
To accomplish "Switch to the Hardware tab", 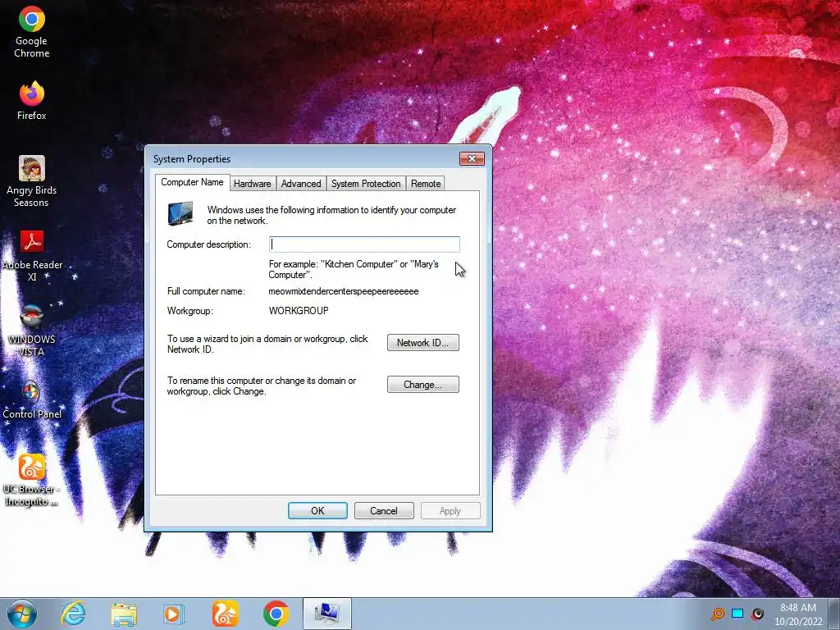I will tap(253, 183).
